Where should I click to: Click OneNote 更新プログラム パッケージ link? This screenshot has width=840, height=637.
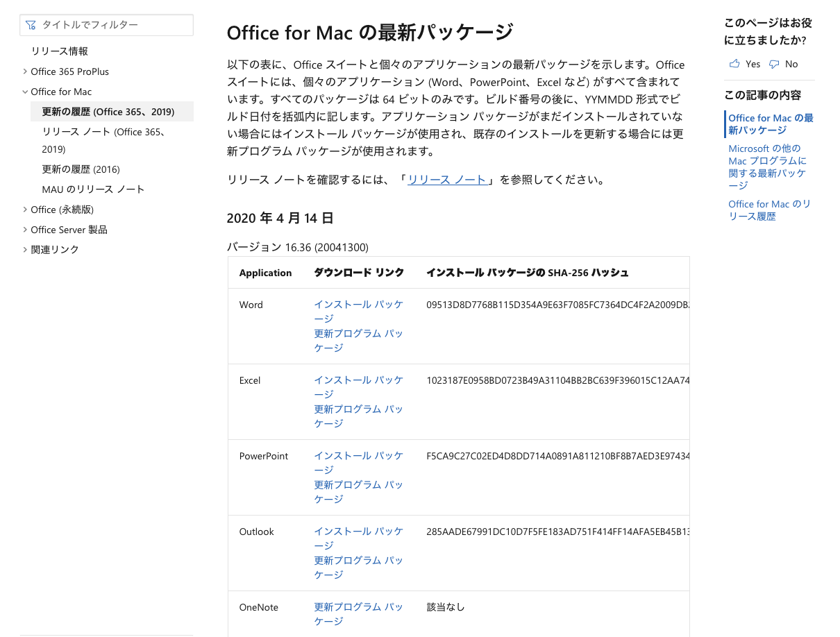pos(358,614)
